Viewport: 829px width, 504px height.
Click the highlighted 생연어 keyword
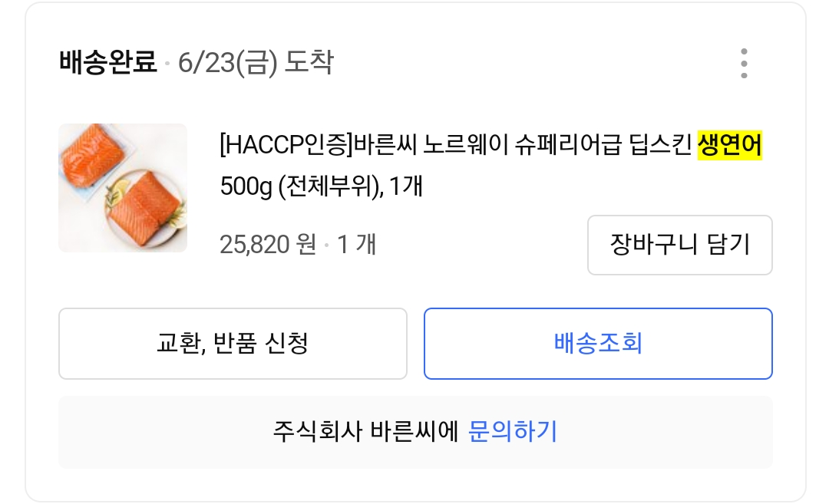[x=729, y=145]
